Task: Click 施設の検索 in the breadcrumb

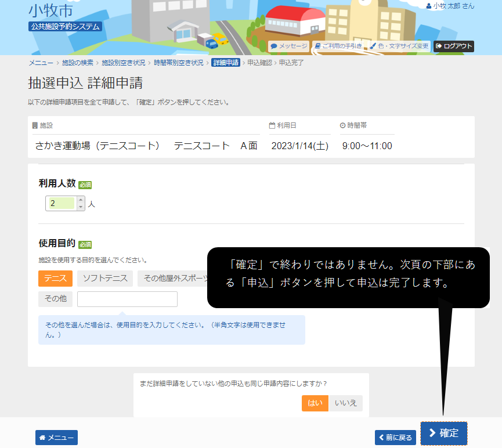Action: 77,62
